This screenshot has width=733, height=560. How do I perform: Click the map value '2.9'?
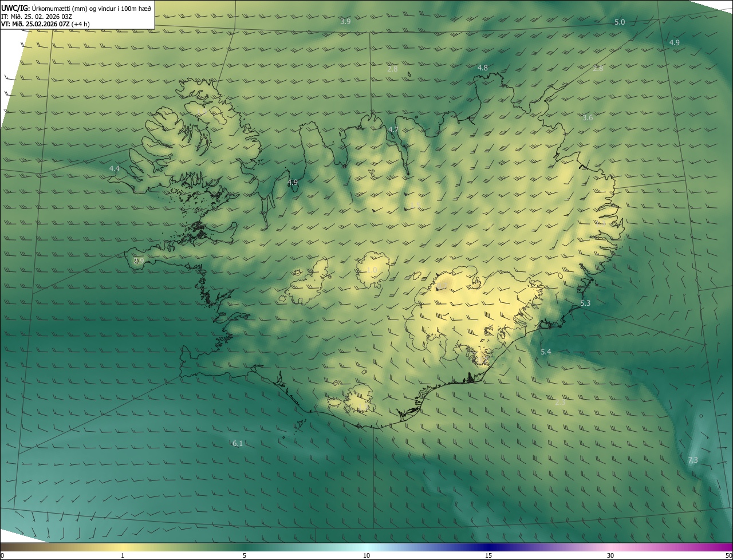coord(139,261)
